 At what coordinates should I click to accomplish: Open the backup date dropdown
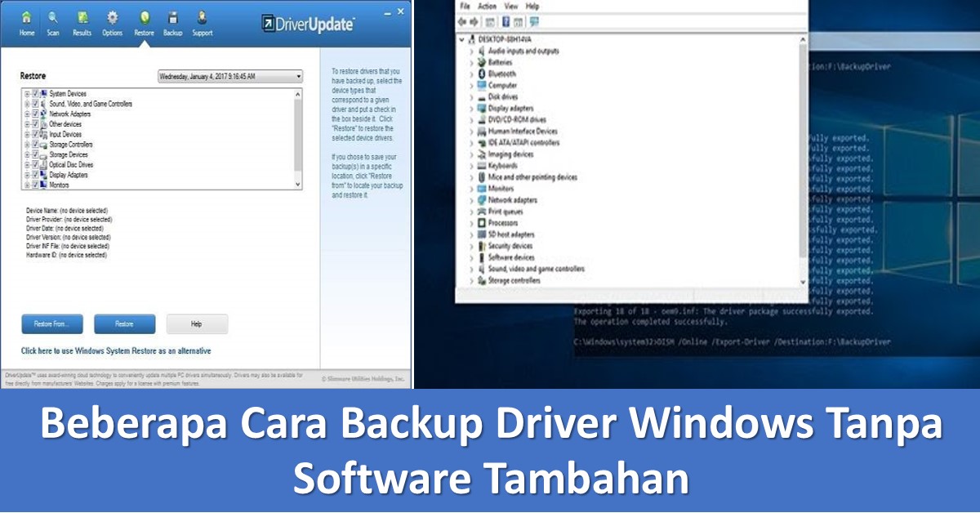(x=229, y=76)
